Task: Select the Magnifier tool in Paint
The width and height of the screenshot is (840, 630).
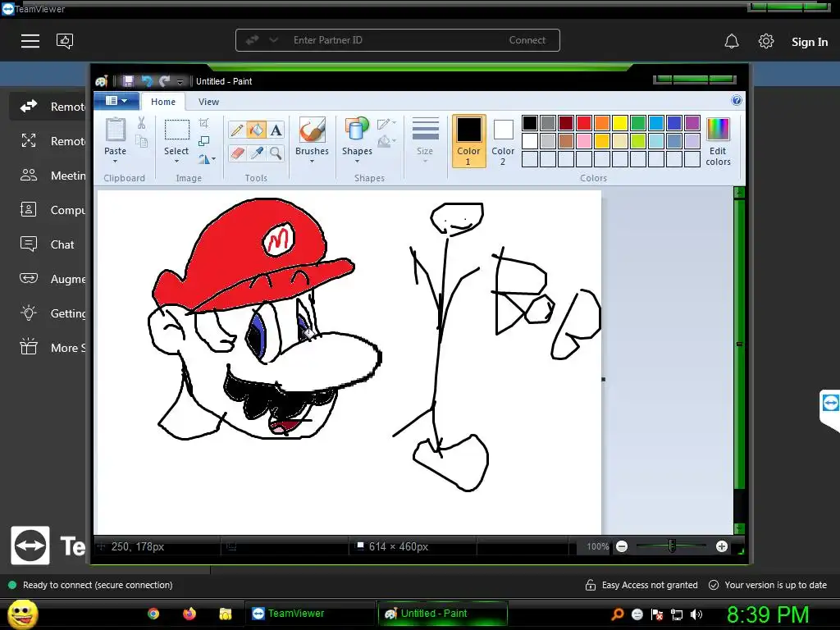Action: pos(276,153)
